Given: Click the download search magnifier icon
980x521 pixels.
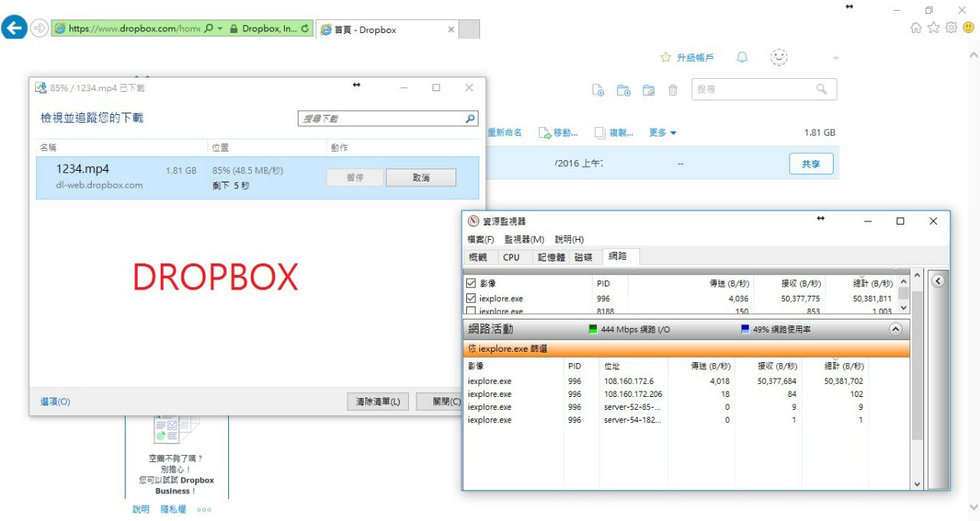Looking at the screenshot, I should 470,119.
